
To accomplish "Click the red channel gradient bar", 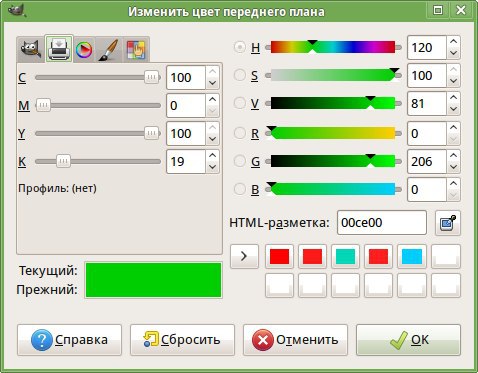I will click(x=333, y=133).
